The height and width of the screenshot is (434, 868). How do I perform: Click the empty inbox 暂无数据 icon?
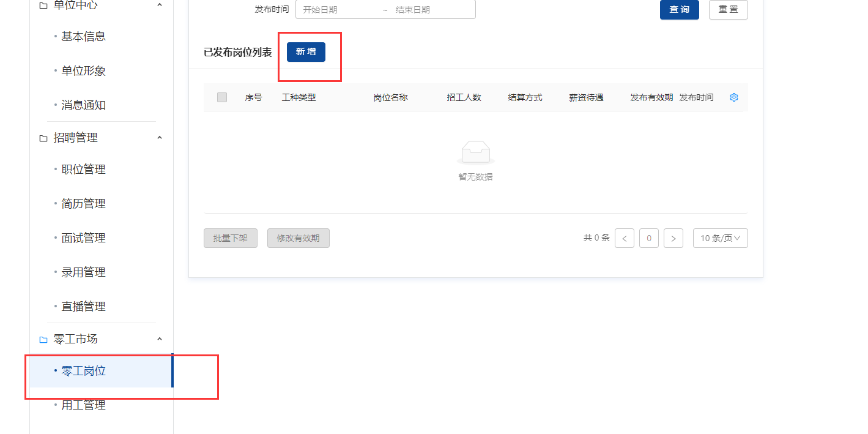coord(475,152)
